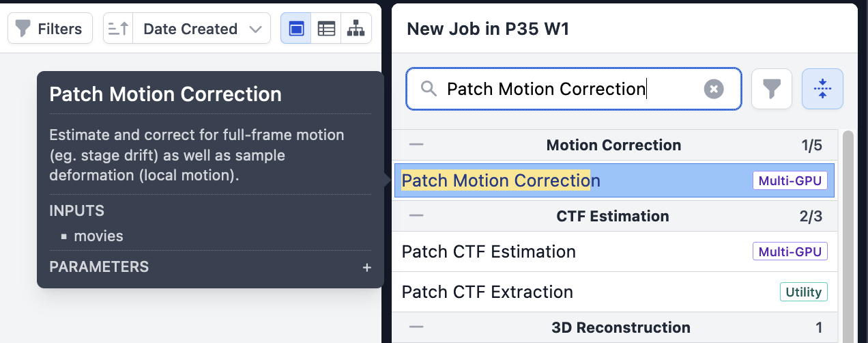Switch to card view
This screenshot has height=343, width=868.
tap(296, 29)
